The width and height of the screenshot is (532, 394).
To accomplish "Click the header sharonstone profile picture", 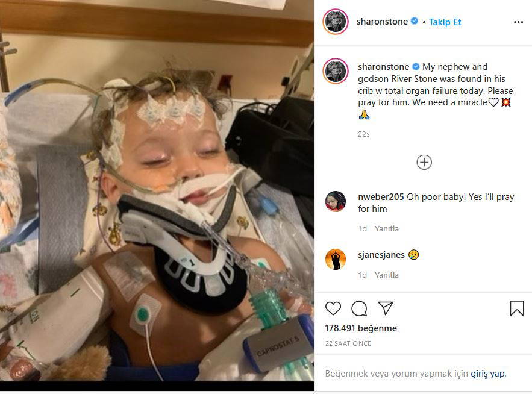I will click(336, 22).
